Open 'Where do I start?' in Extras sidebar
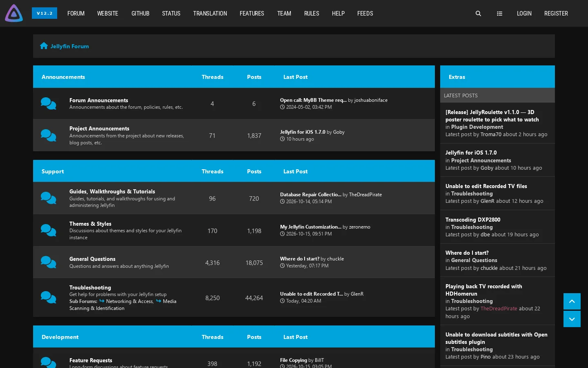588x368 pixels. (x=467, y=253)
